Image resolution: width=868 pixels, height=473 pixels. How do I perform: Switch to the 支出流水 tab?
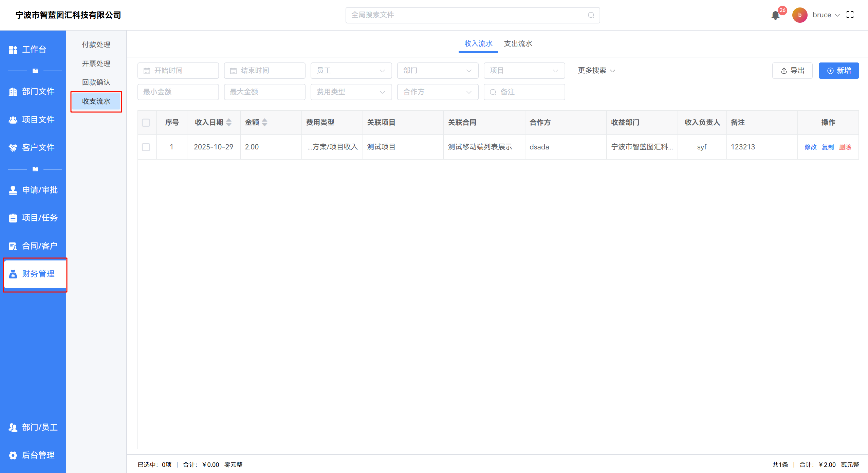(x=518, y=44)
